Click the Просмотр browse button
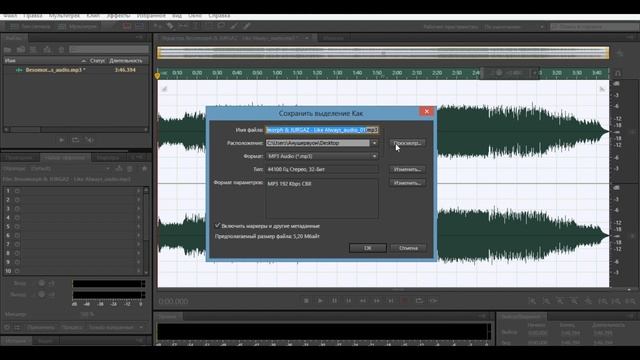 point(407,143)
